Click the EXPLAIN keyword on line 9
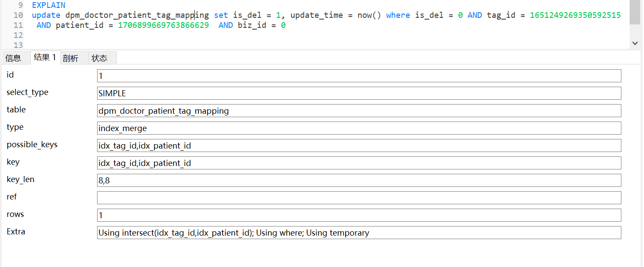Screen dimensions: 644x267 49,5
